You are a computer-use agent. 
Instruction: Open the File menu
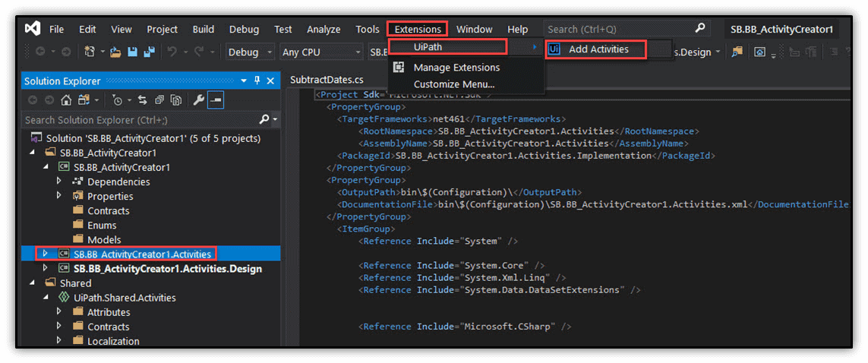click(x=56, y=30)
